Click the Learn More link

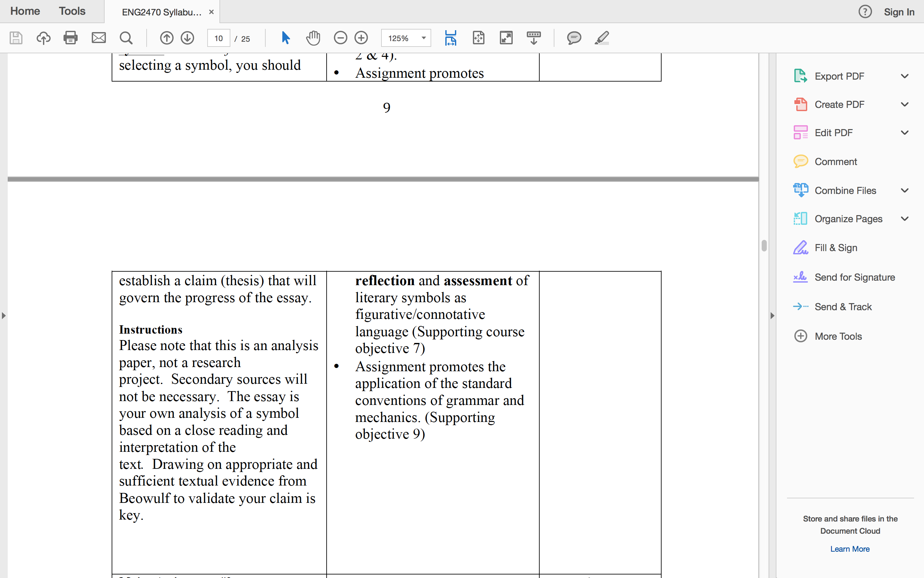[850, 549]
